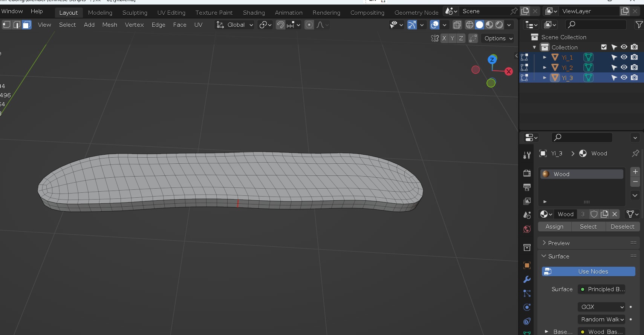Image resolution: width=644 pixels, height=335 pixels.
Task: Switch to solid viewport shading
Action: pyautogui.click(x=479, y=25)
